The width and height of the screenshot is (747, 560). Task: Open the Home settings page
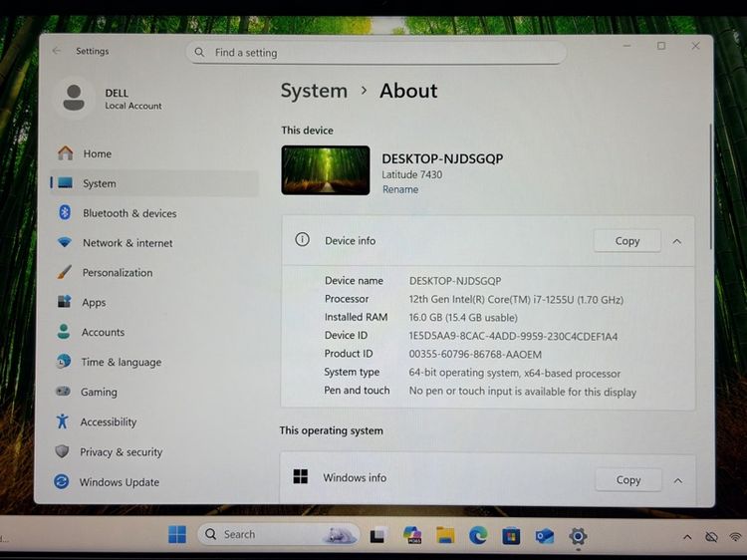(154, 153)
